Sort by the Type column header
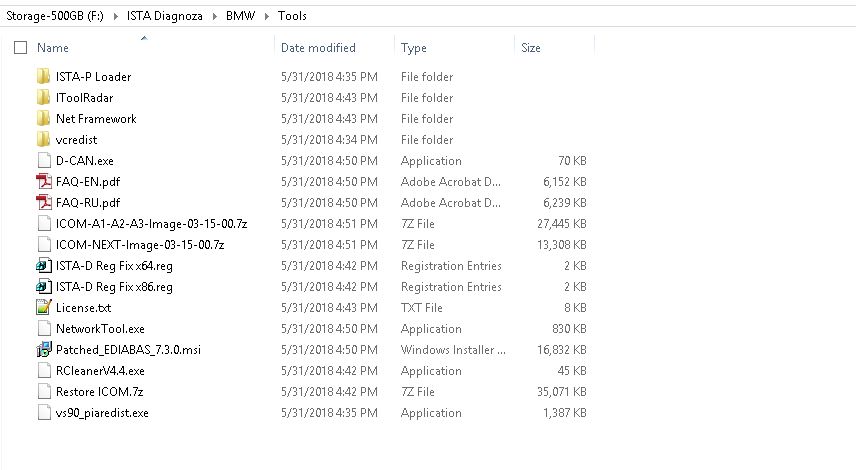The image size is (856, 470). 413,47
